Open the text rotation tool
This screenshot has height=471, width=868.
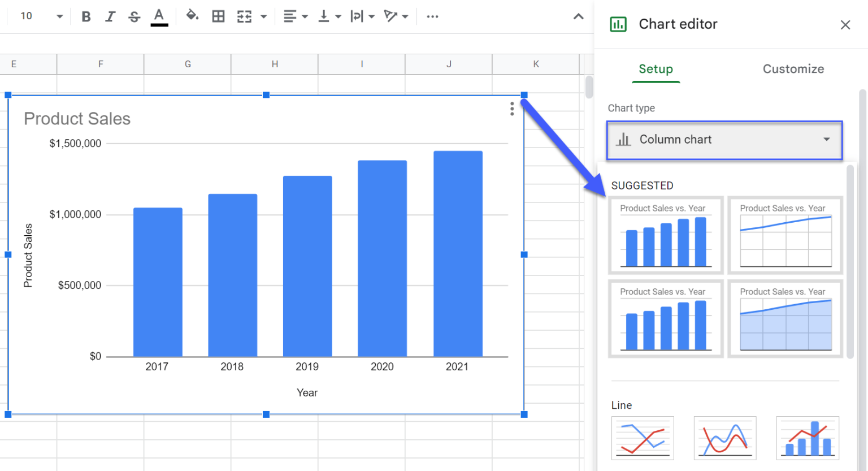(x=392, y=16)
